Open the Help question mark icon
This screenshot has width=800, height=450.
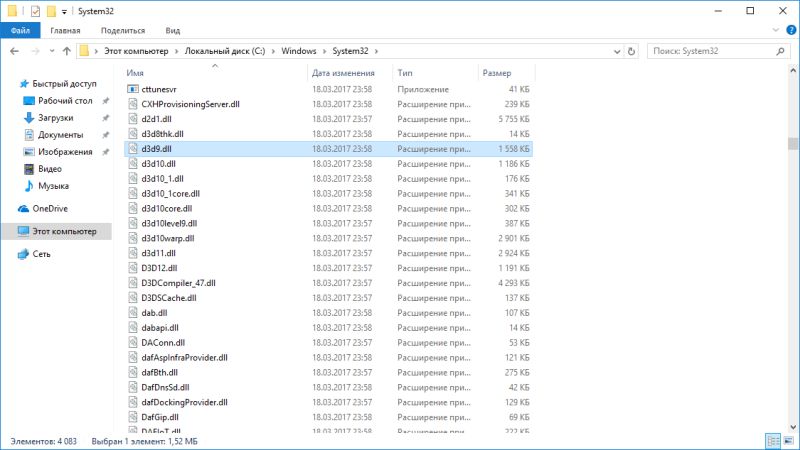click(791, 30)
